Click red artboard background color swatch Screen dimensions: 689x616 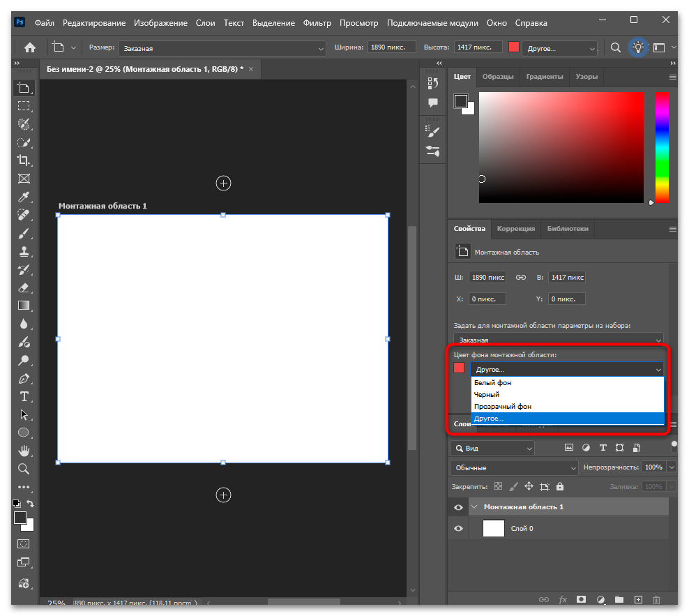point(459,368)
